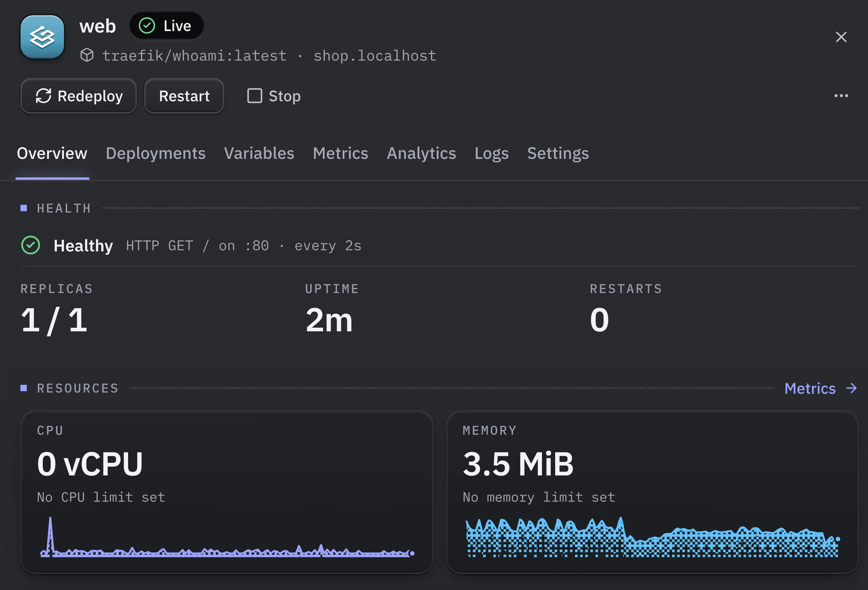
Task: Open the three-dot more options menu
Action: (x=841, y=96)
